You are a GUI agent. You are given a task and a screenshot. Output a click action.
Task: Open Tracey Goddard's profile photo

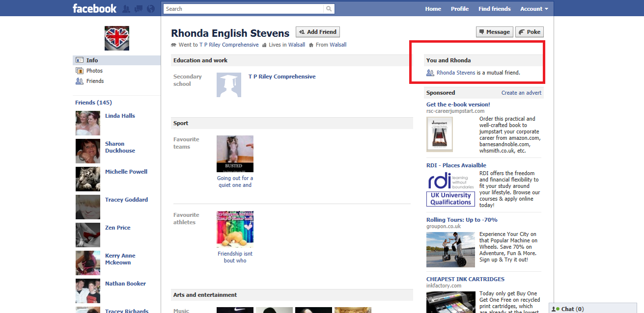[x=88, y=207]
